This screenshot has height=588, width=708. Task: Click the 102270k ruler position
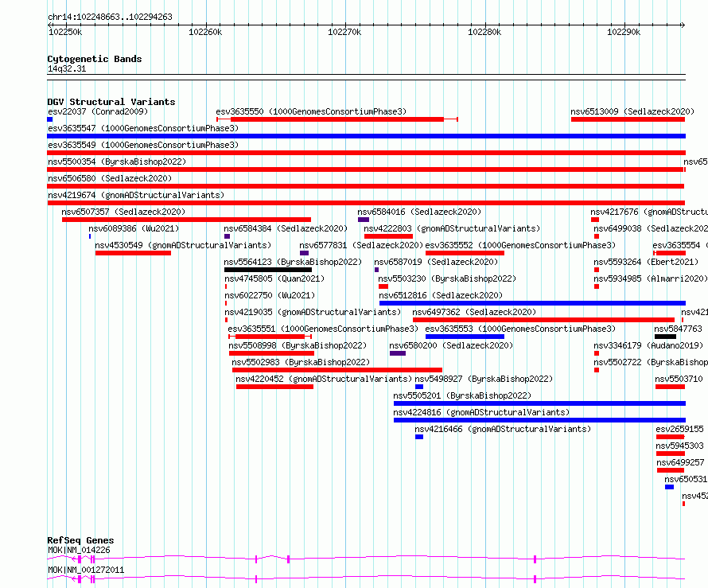(x=344, y=32)
